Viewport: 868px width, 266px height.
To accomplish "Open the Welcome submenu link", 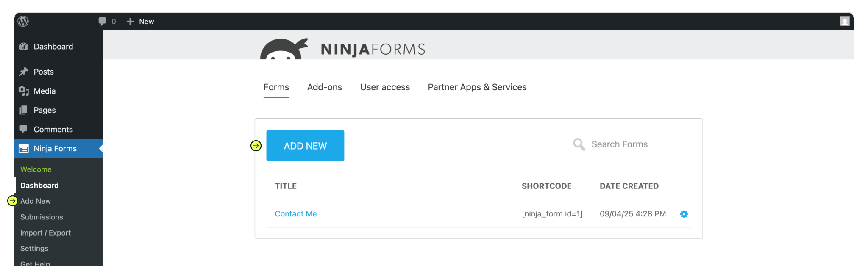I will point(36,169).
